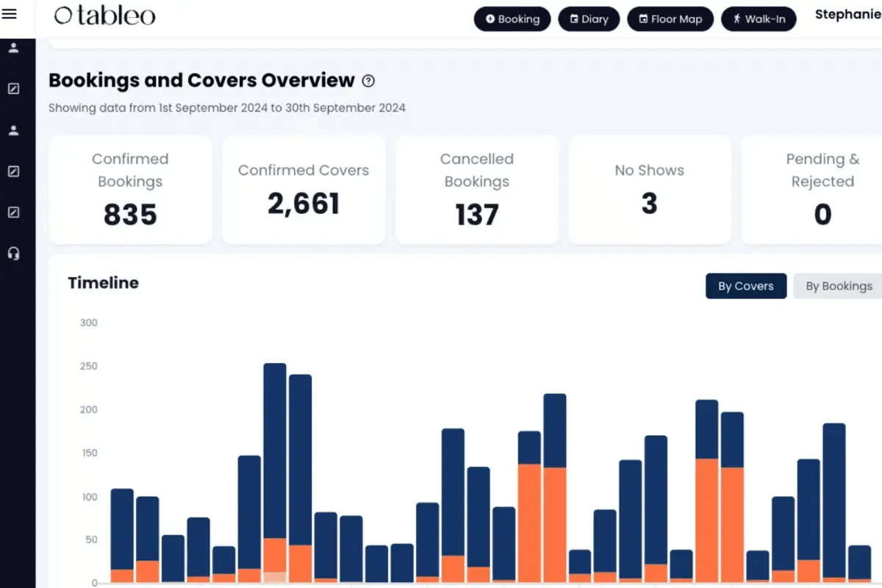
Task: Add a Walk-In
Action: tap(759, 19)
